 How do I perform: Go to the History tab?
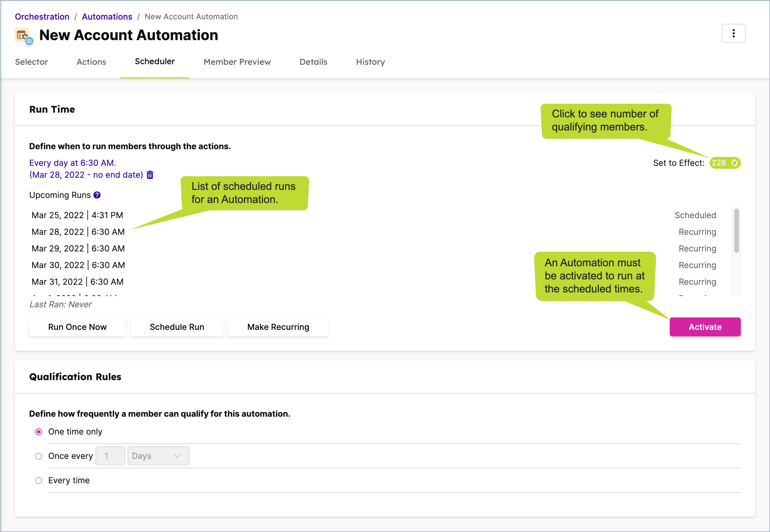[370, 62]
